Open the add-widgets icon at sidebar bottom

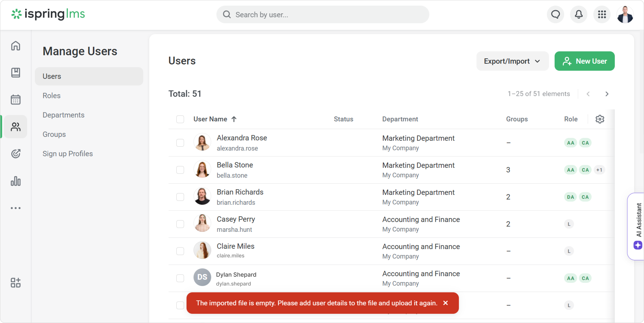click(x=15, y=283)
